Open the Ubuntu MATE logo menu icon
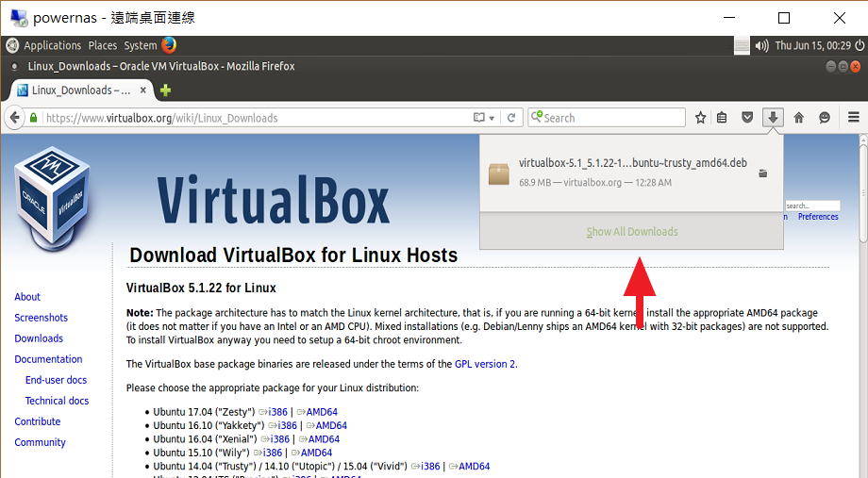 click(x=12, y=45)
